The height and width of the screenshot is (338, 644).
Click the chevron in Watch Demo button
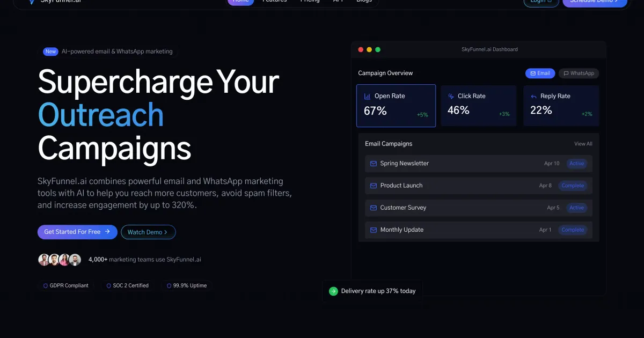[166, 232]
